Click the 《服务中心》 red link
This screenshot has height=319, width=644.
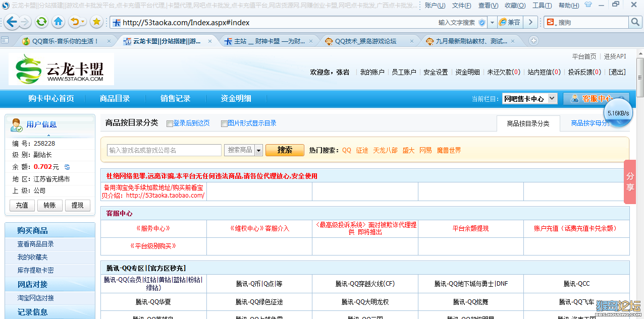153,228
